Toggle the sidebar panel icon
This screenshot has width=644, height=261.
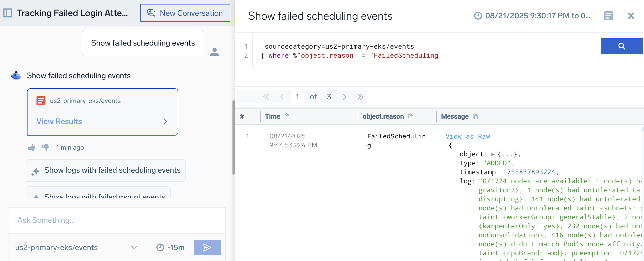(8, 13)
